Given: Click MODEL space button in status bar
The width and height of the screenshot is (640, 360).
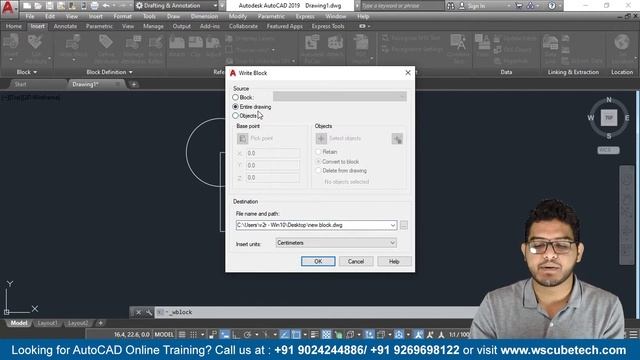Looking at the screenshot, I should [x=164, y=335].
